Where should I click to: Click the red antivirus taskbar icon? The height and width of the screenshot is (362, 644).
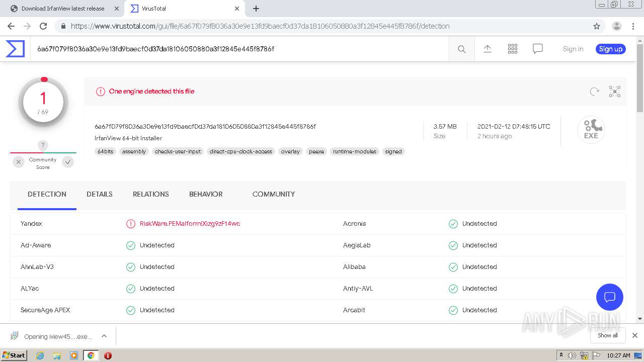pyautogui.click(x=108, y=355)
